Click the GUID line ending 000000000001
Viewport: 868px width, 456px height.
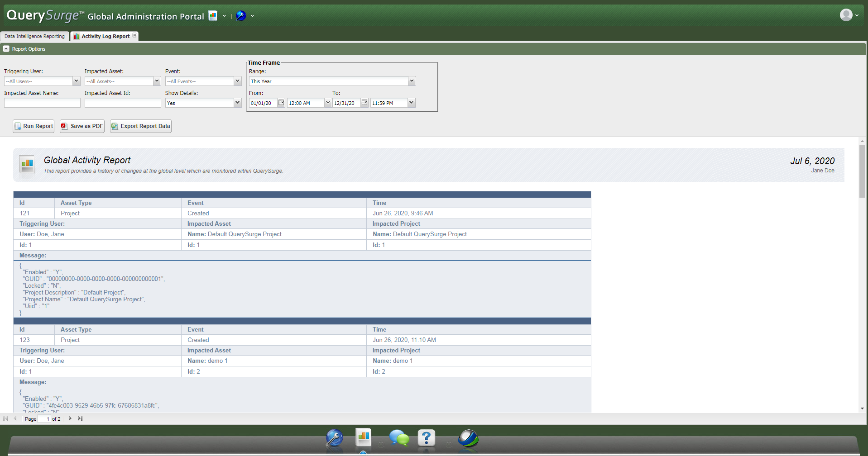[94, 279]
